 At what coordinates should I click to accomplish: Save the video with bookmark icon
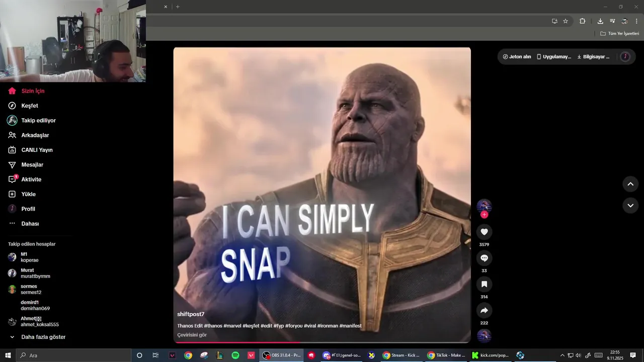coord(484,284)
